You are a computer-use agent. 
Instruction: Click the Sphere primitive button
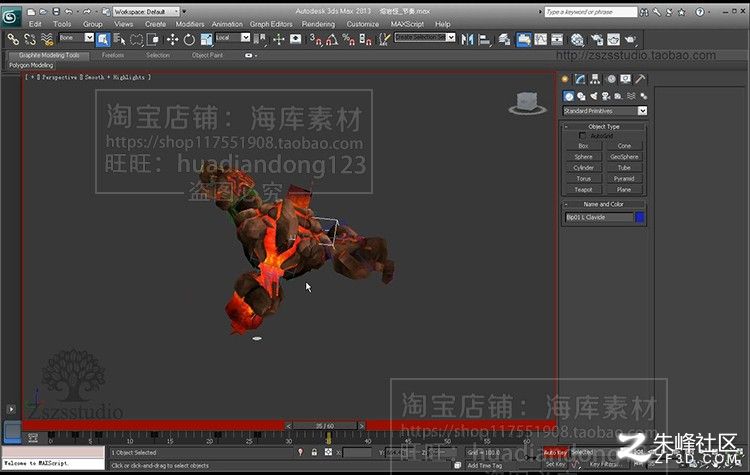[583, 157]
